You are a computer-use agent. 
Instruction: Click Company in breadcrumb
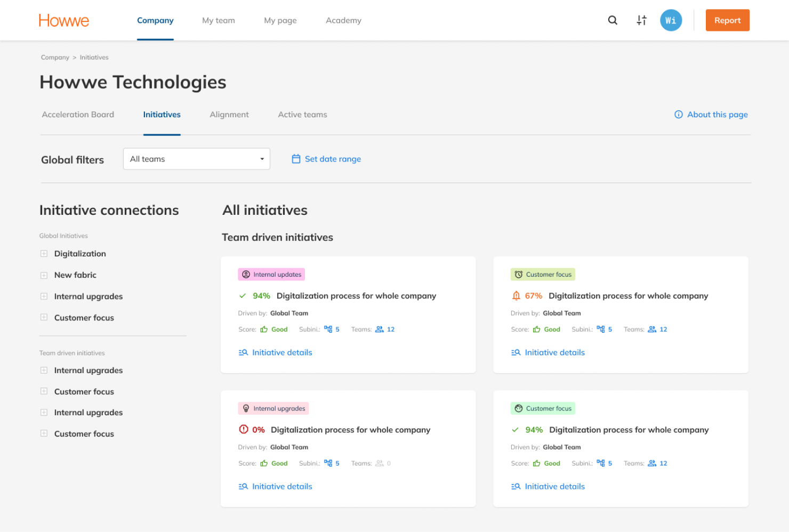coord(55,58)
